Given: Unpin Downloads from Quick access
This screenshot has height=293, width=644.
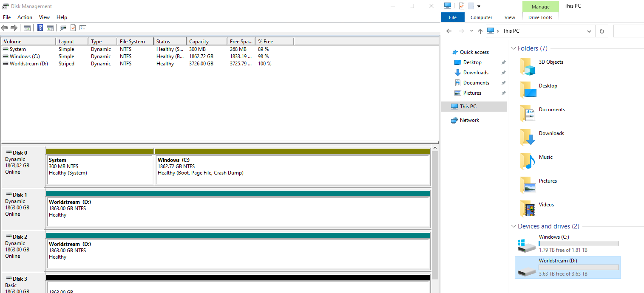Looking at the screenshot, I should tap(504, 73).
